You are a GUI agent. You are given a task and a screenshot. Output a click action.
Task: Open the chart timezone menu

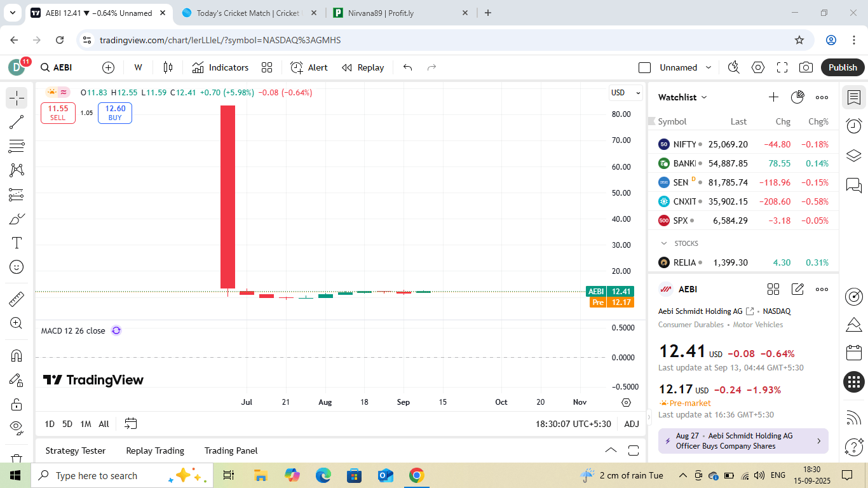[573, 424]
